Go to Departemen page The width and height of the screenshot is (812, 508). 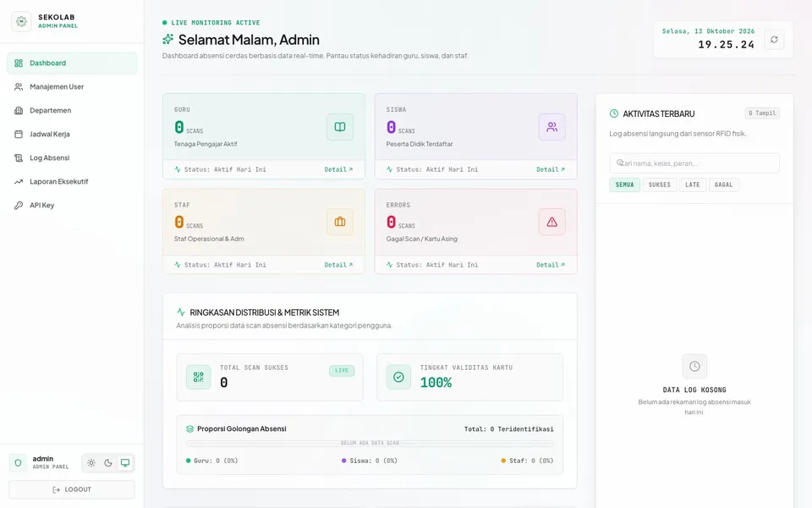72,110
